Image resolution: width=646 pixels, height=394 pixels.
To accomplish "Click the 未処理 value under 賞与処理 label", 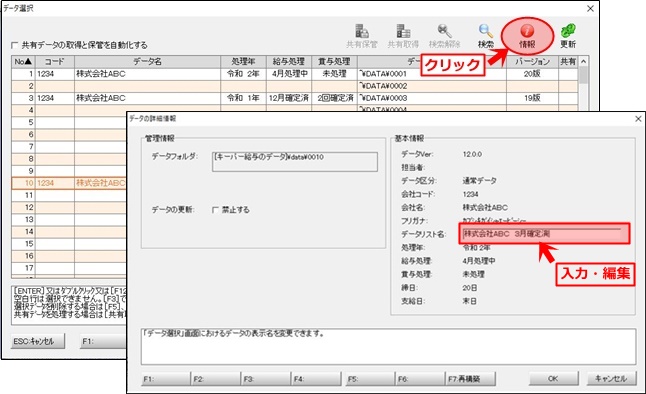I will click(473, 274).
